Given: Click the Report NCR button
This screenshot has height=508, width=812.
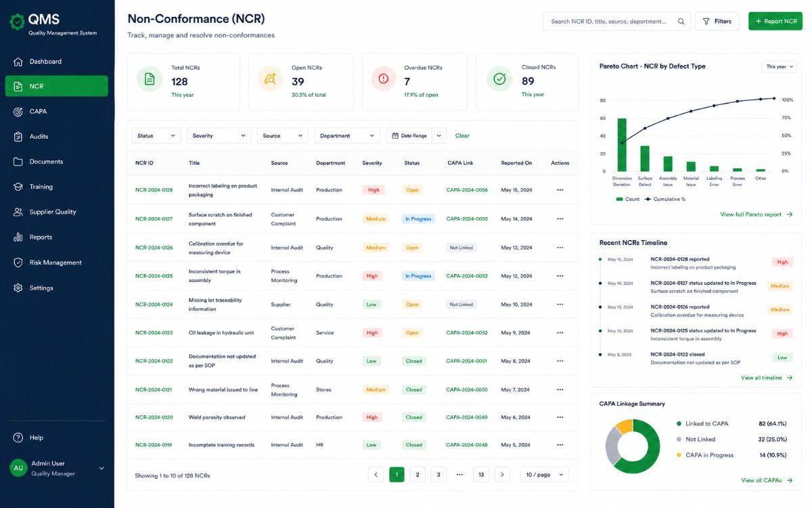Looking at the screenshot, I should 775,22.
